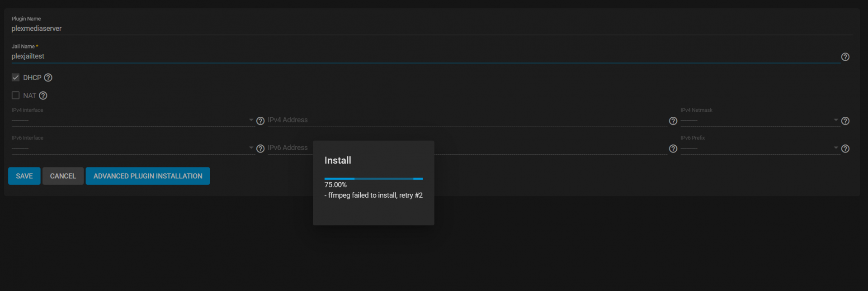Viewport: 868px width, 291px height.
Task: Click the Cancel button
Action: point(63,176)
